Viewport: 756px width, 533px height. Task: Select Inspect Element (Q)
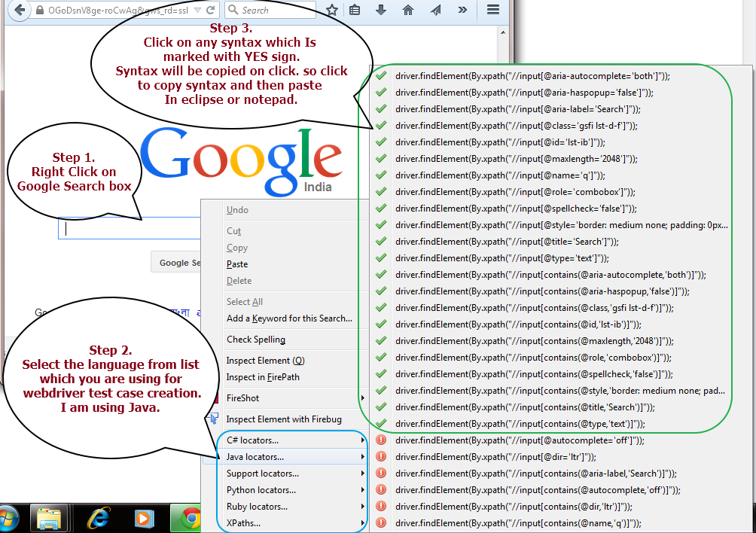(285, 361)
